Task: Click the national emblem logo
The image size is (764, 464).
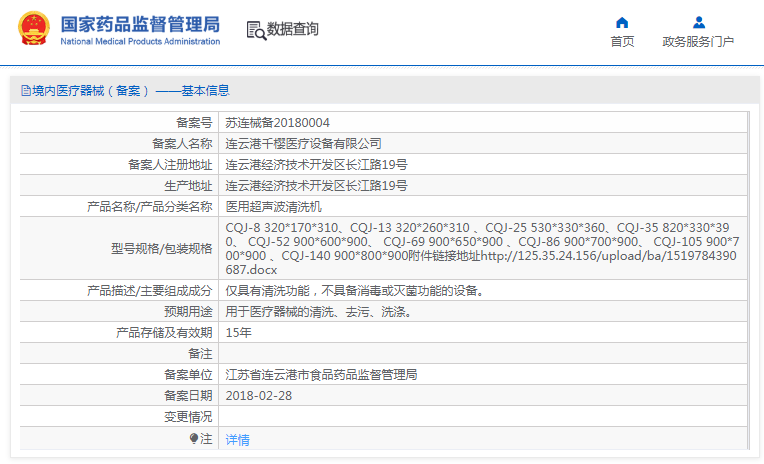Action: coord(34,28)
